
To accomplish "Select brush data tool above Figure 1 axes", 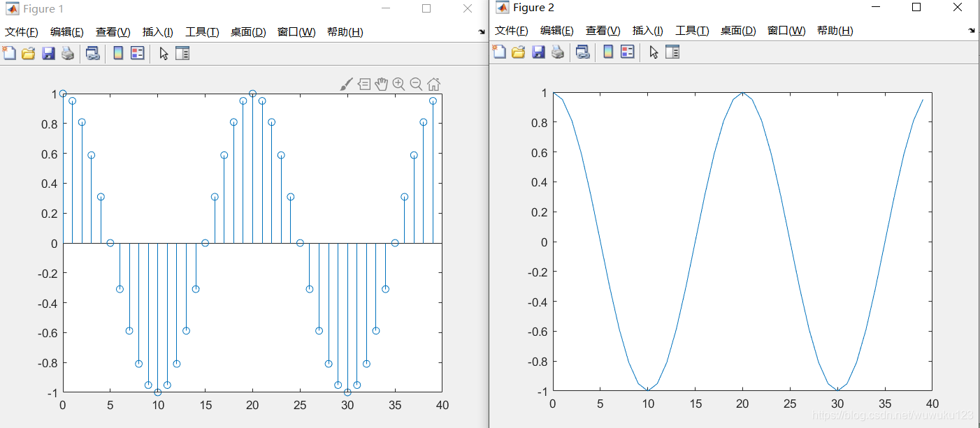I will [x=346, y=84].
